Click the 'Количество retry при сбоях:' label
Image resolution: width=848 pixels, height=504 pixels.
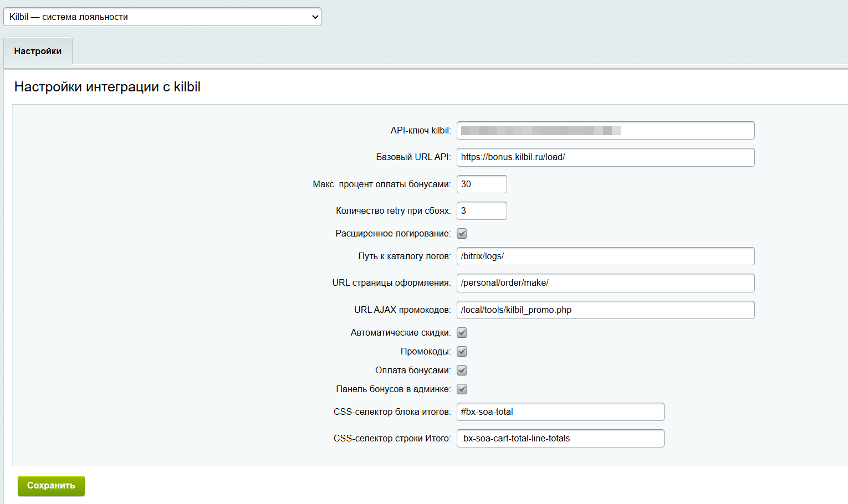click(394, 211)
